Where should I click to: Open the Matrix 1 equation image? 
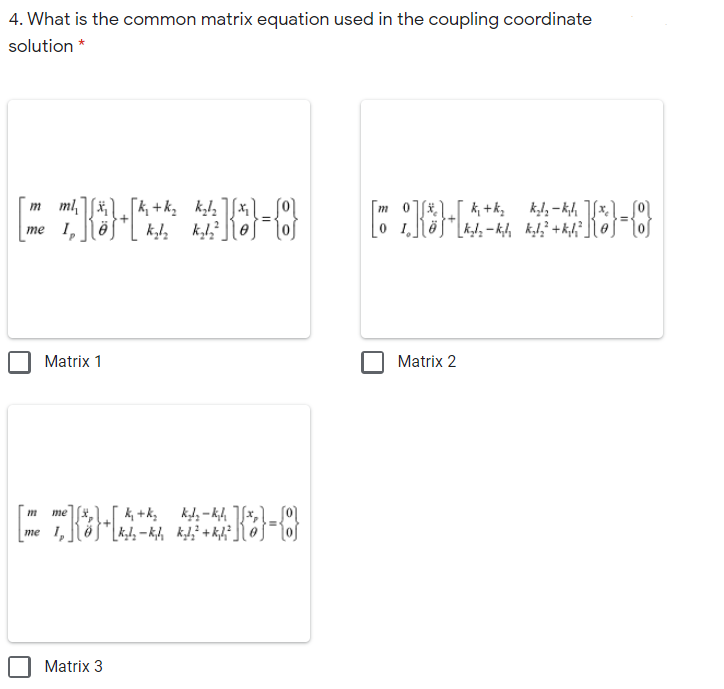coord(159,218)
